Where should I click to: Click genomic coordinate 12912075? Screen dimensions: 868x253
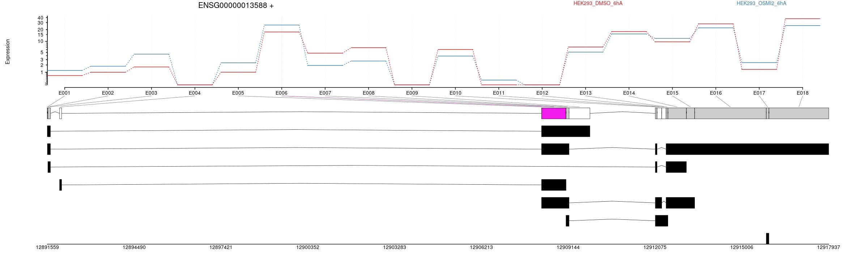point(655,248)
